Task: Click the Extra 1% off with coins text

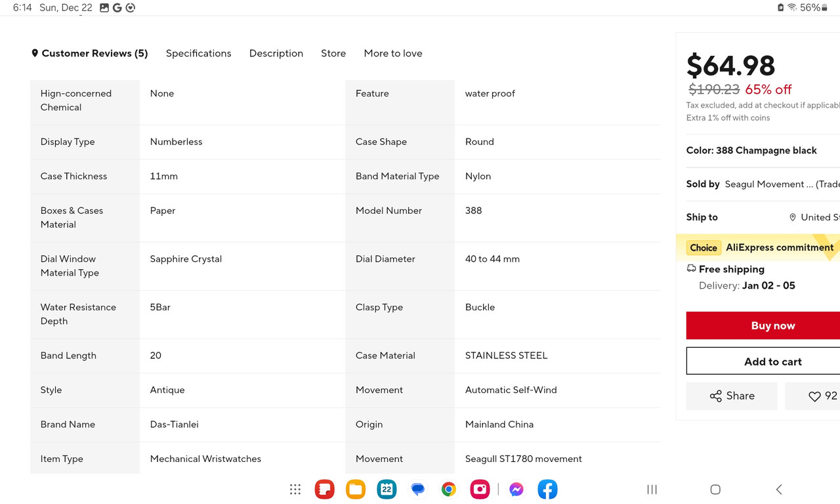Action: 728,118
